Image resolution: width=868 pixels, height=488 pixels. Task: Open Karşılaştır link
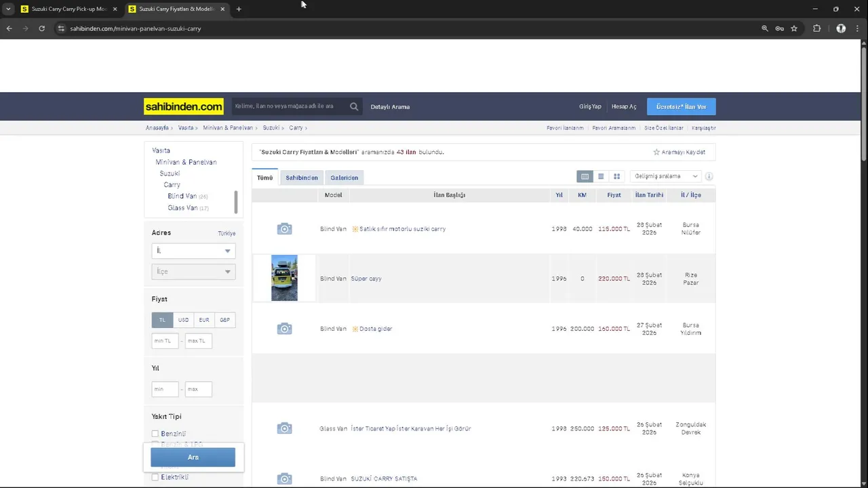703,128
